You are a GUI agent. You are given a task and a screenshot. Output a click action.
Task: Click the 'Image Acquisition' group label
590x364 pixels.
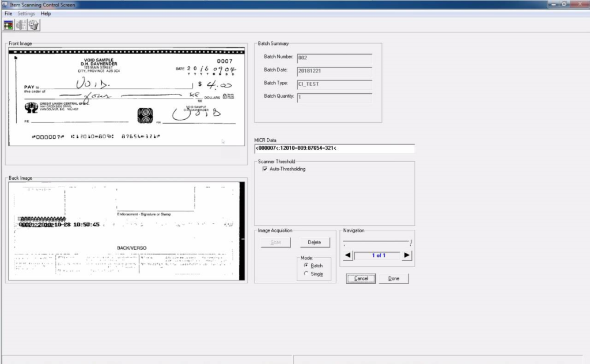(275, 230)
